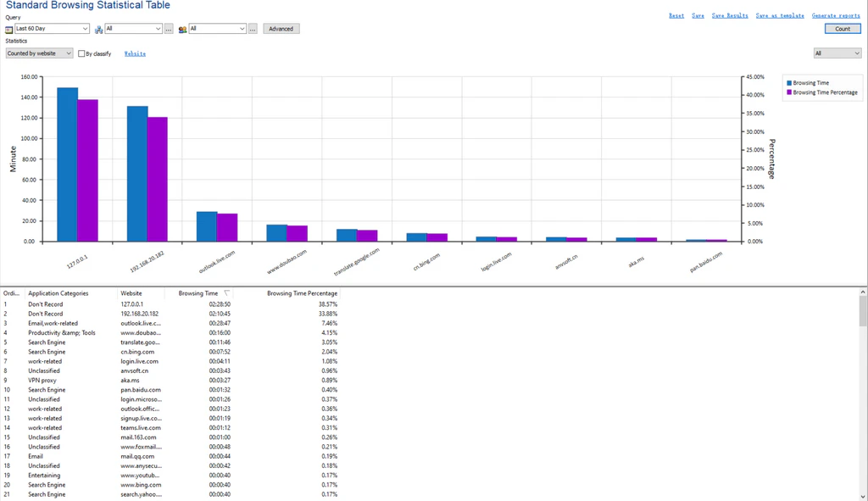Select the mail.qq.com table cell
This screenshot has width=868, height=501.
click(x=137, y=457)
